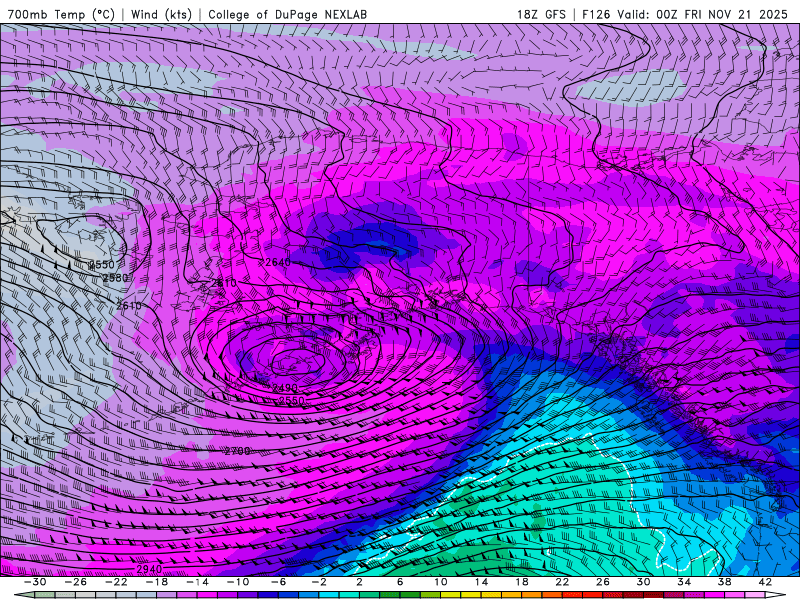Click the 42 color scale label
Image resolution: width=800 pixels, height=600 pixels.
pyautogui.click(x=765, y=582)
